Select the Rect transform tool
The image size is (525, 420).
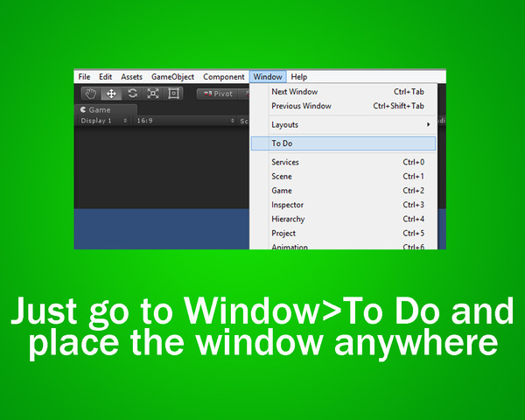pos(173,94)
